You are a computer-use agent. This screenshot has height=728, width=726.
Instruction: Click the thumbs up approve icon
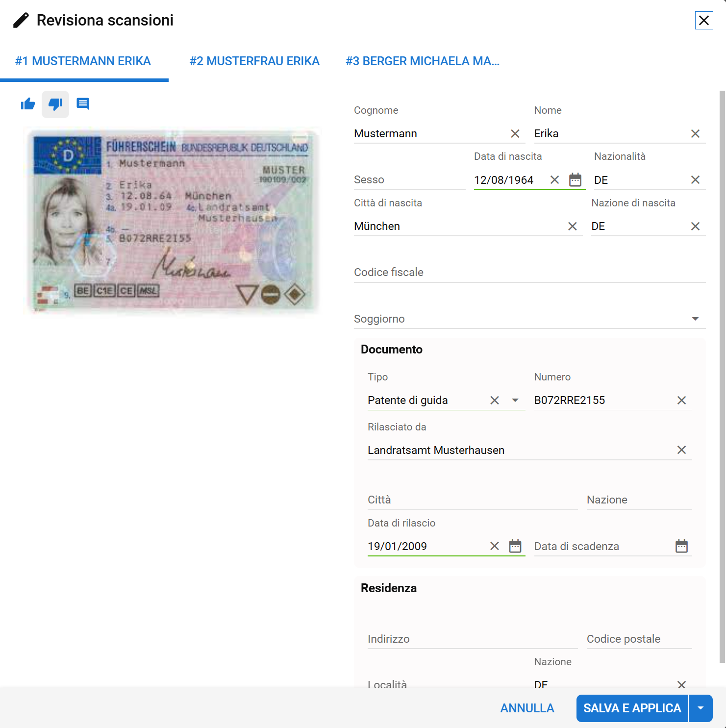pos(28,104)
